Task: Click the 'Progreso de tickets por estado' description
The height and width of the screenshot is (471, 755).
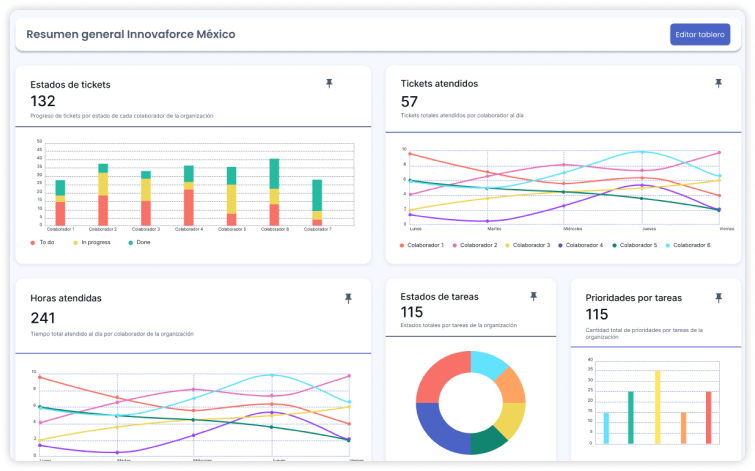Action: coord(122,116)
